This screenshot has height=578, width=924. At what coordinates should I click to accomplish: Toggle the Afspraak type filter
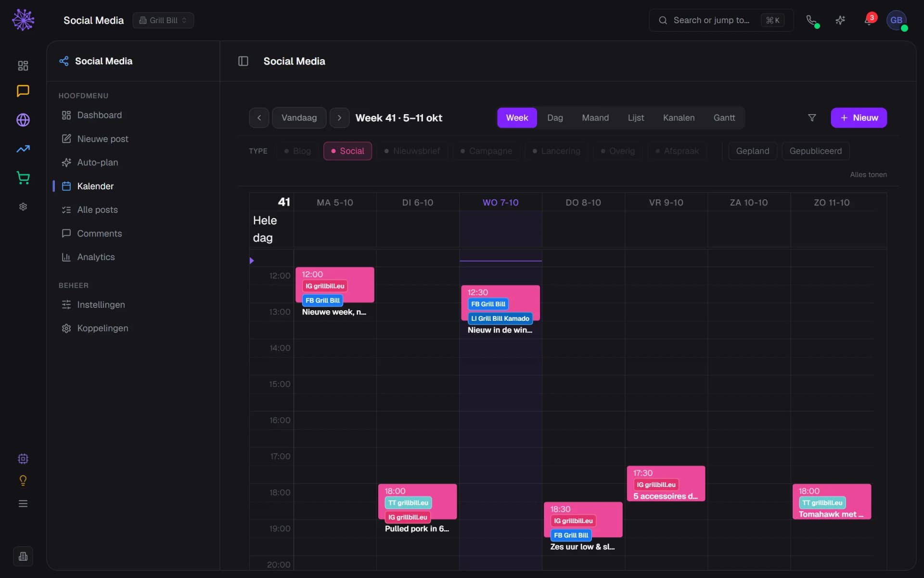click(x=677, y=151)
